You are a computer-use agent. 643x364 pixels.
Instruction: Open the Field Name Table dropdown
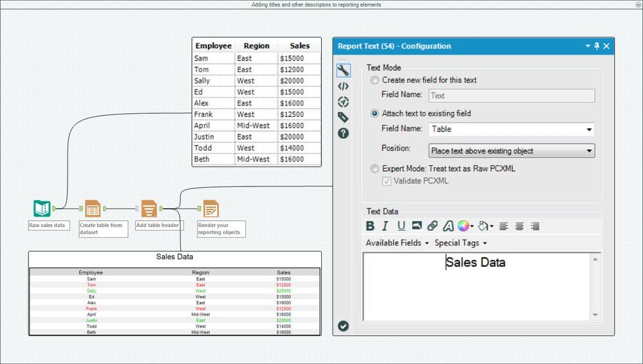click(511, 129)
